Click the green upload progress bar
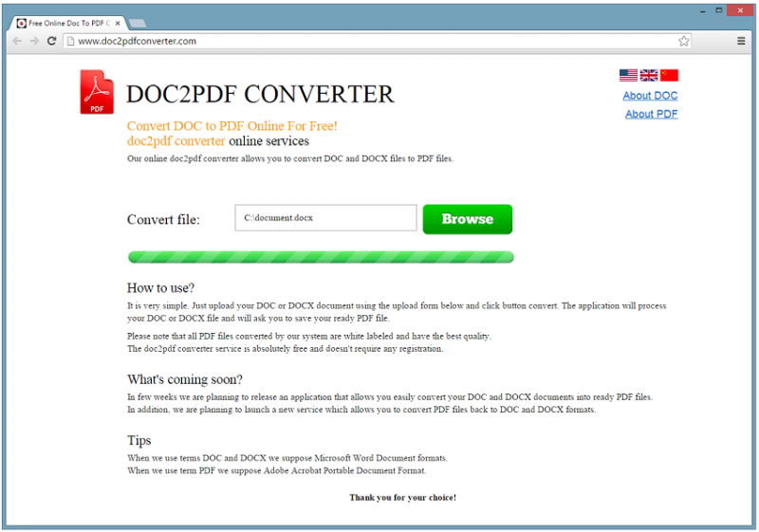The height and width of the screenshot is (532, 759). coord(321,257)
